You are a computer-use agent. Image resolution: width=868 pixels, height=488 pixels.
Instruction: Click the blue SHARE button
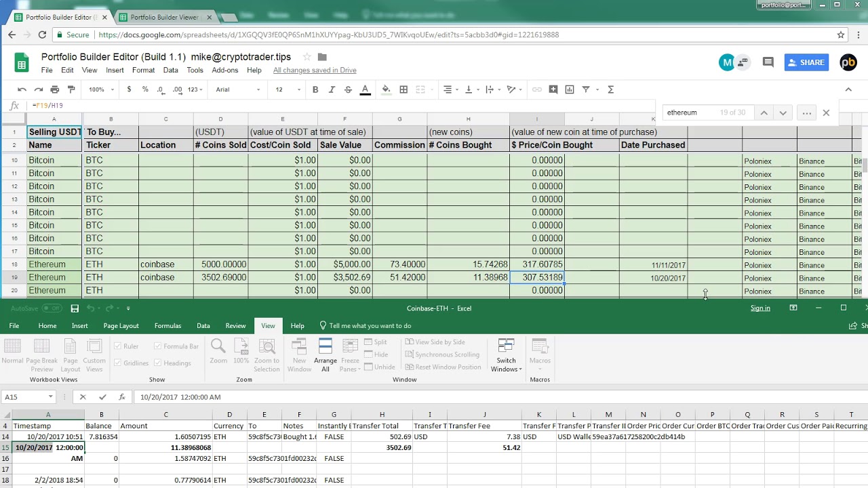pyautogui.click(x=805, y=62)
